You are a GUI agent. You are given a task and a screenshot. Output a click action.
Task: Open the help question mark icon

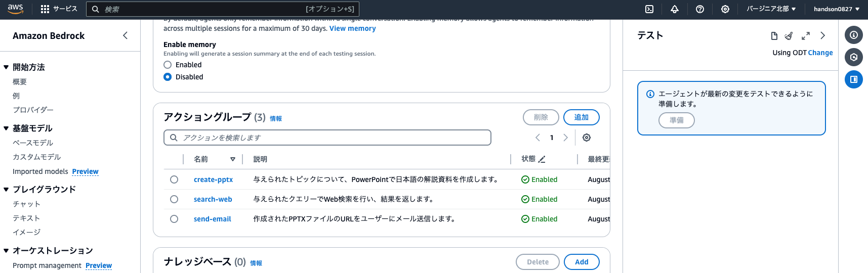(x=700, y=9)
